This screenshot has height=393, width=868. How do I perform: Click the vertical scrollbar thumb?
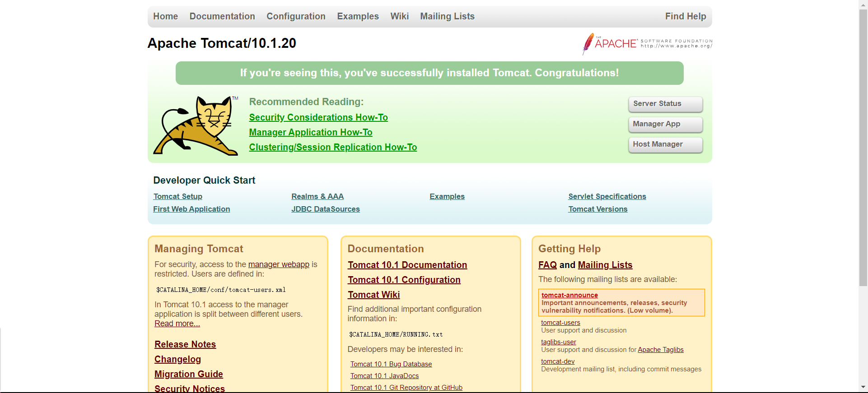point(863,148)
